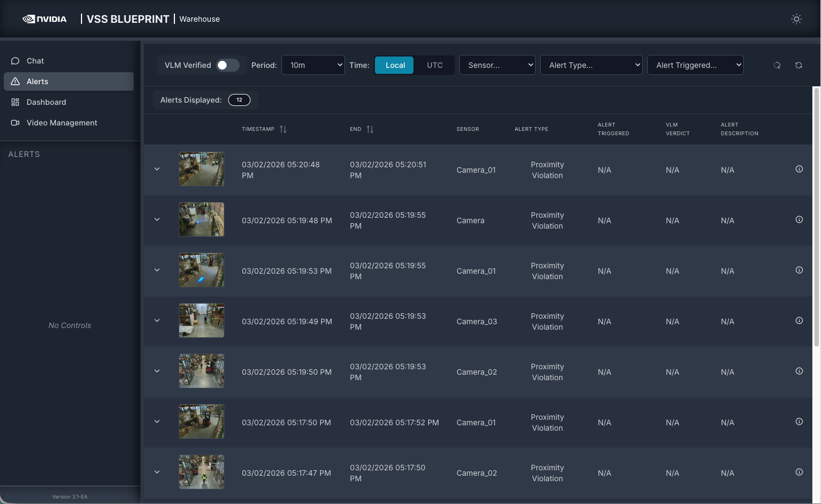
Task: Switch time display to UTC
Action: coord(434,65)
